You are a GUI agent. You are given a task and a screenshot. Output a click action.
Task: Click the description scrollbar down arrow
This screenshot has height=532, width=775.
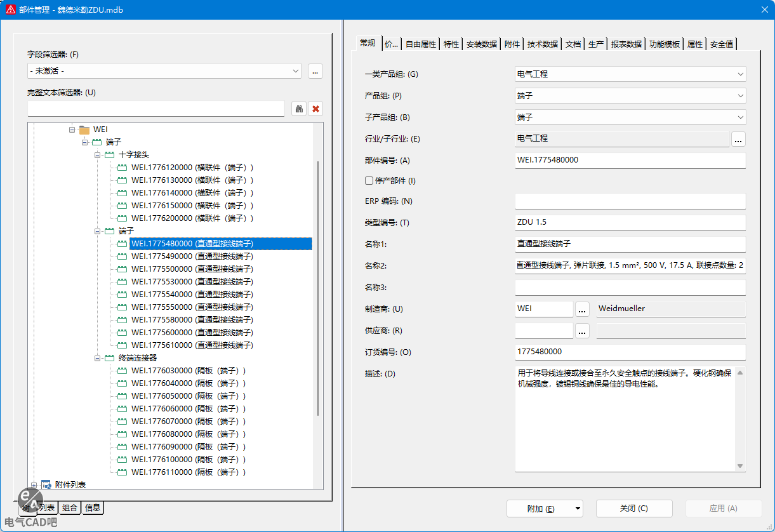(739, 466)
